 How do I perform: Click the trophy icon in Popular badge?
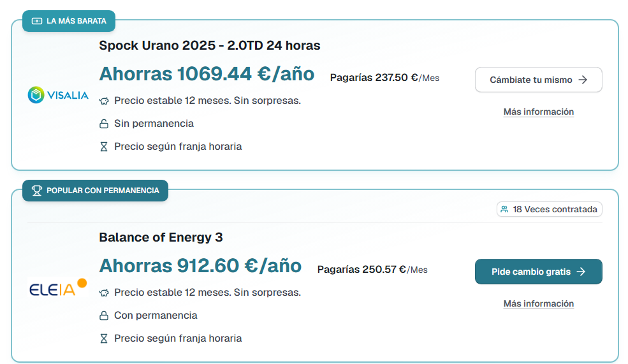(x=37, y=191)
